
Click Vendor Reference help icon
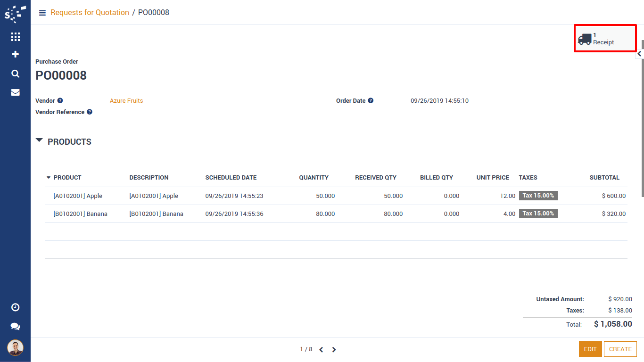tap(89, 112)
